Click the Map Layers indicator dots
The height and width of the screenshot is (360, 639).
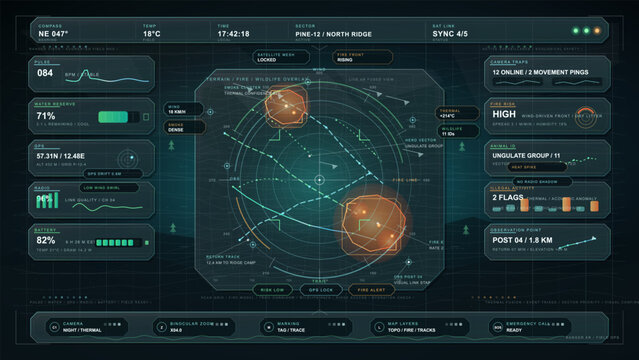click(x=454, y=324)
